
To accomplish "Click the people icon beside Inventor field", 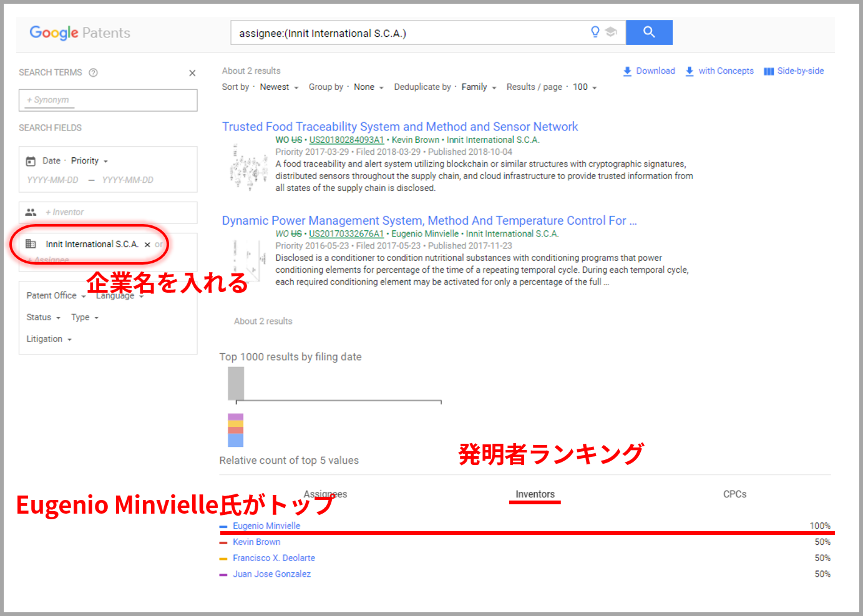I will 31,212.
